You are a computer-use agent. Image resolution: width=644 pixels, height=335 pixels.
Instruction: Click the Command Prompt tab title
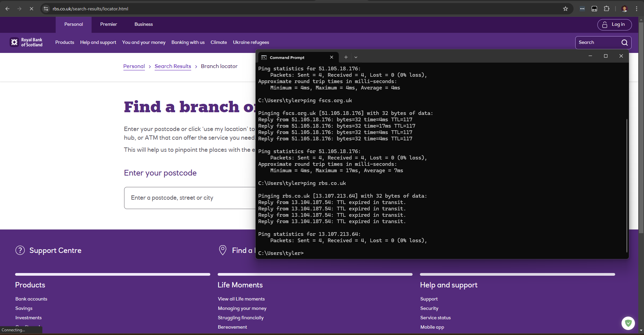pyautogui.click(x=287, y=58)
